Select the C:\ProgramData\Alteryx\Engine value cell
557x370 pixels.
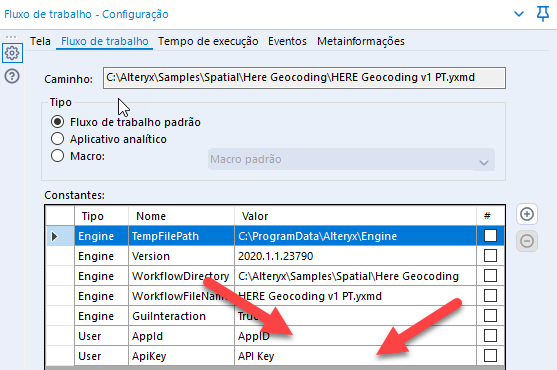coord(355,236)
